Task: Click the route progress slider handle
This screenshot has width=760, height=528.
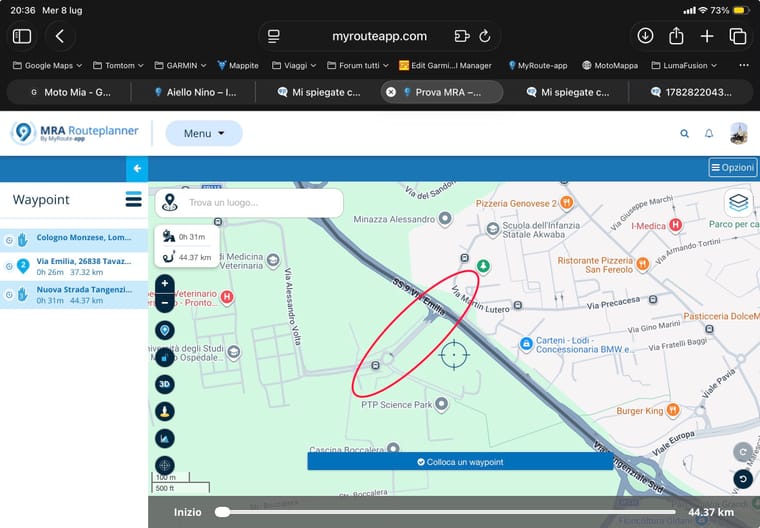Action: coord(222,512)
